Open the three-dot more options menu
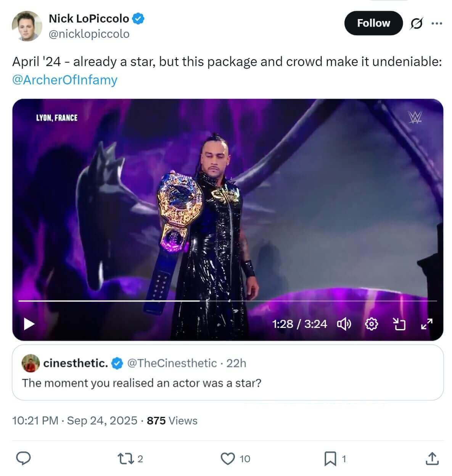The width and height of the screenshot is (452, 476). [x=436, y=24]
